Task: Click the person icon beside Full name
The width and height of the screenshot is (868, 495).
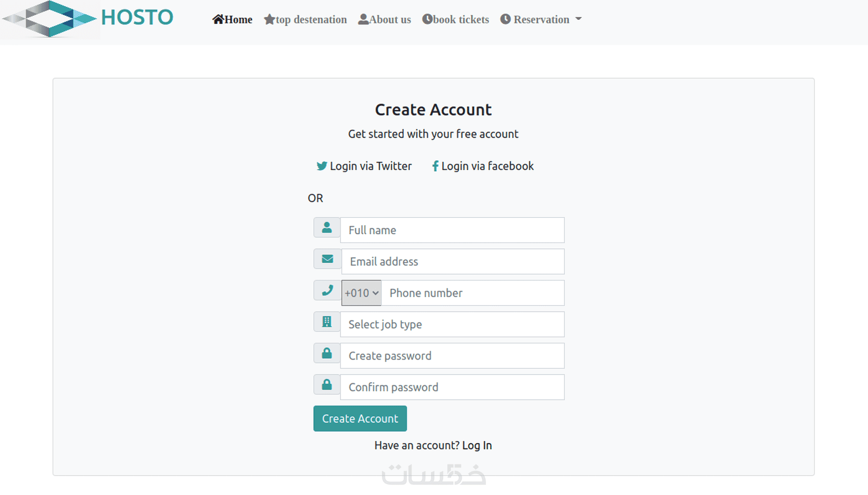Action: coord(327,228)
